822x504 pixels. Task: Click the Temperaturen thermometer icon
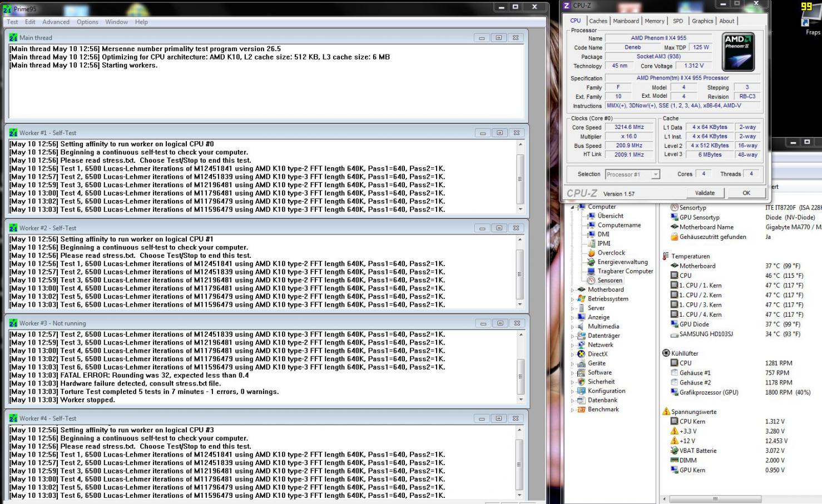(666, 256)
